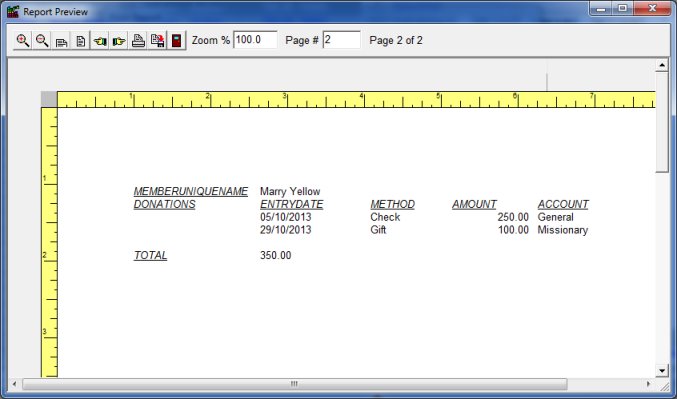Click the horizontal scrollbar right arrow
The image size is (677, 399).
pos(648,384)
